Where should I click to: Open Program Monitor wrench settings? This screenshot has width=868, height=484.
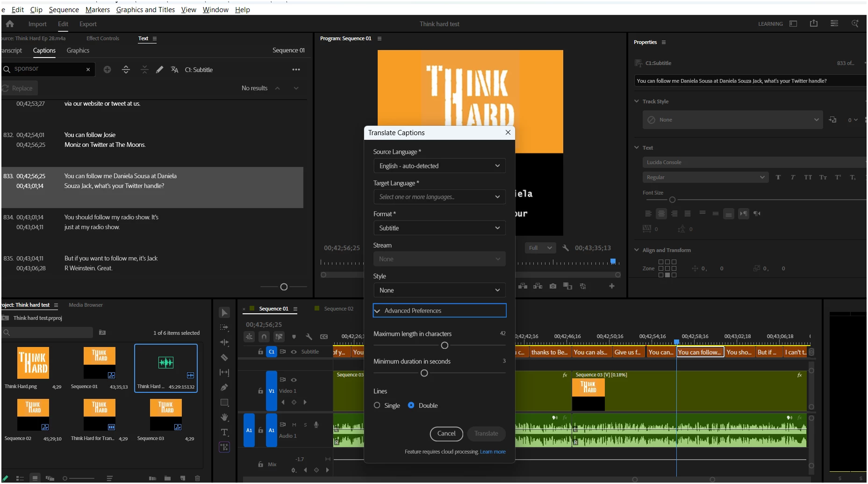565,248
